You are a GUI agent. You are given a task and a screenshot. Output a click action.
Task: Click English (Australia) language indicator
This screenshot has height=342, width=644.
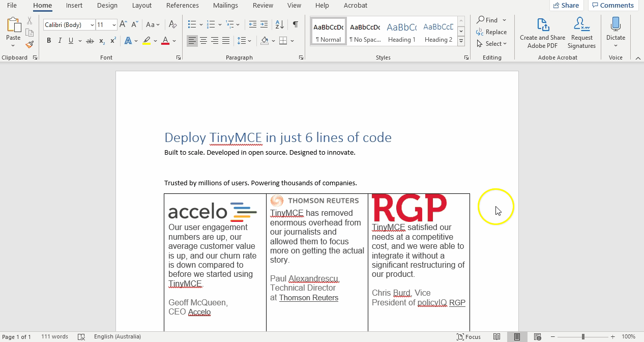118,337
